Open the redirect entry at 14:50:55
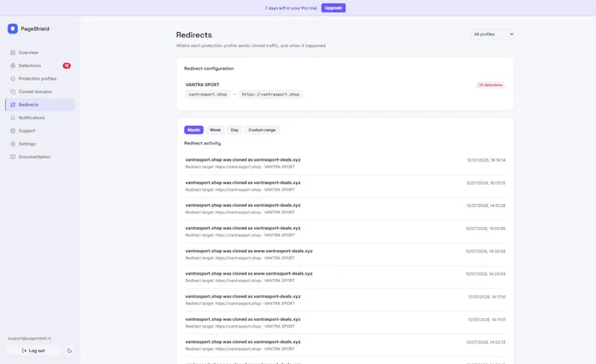 click(x=345, y=232)
